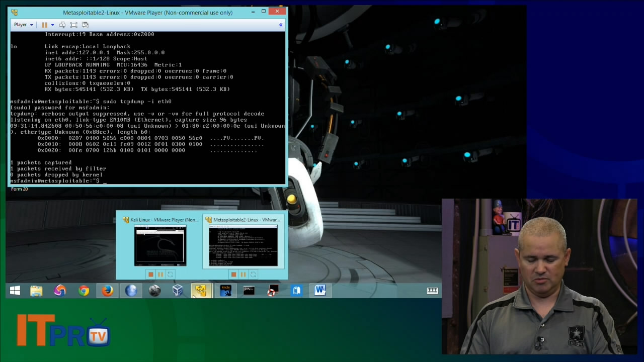
Task: Open Command Prompt from the taskbar
Action: click(x=249, y=291)
